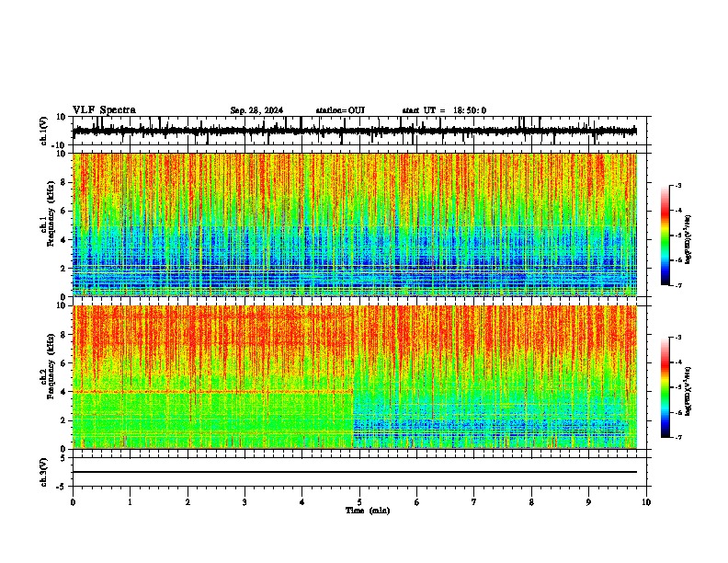Image resolution: width=728 pixels, height=563 pixels.
Task: Click the log(PSD) label beside ch.1 colorbar
Action: [x=688, y=239]
